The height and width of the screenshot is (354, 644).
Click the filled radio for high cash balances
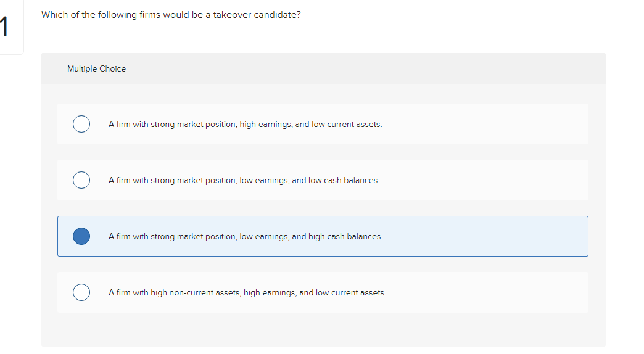click(81, 236)
